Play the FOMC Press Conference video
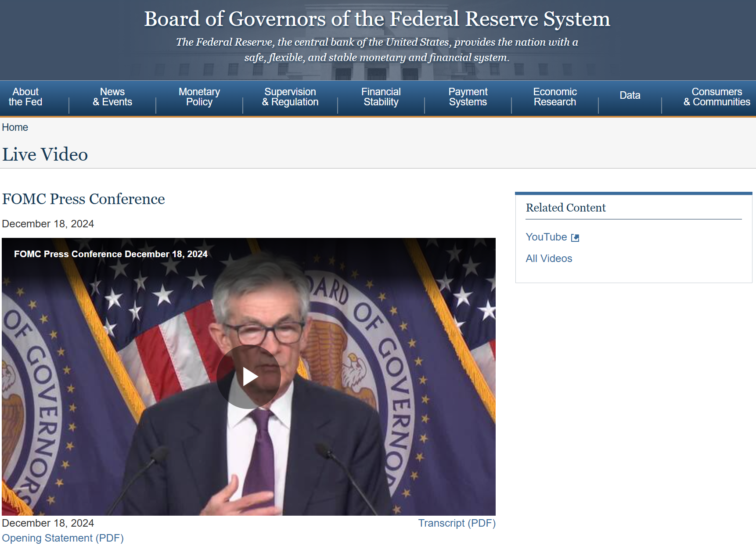This screenshot has height=560, width=756. pos(248,377)
